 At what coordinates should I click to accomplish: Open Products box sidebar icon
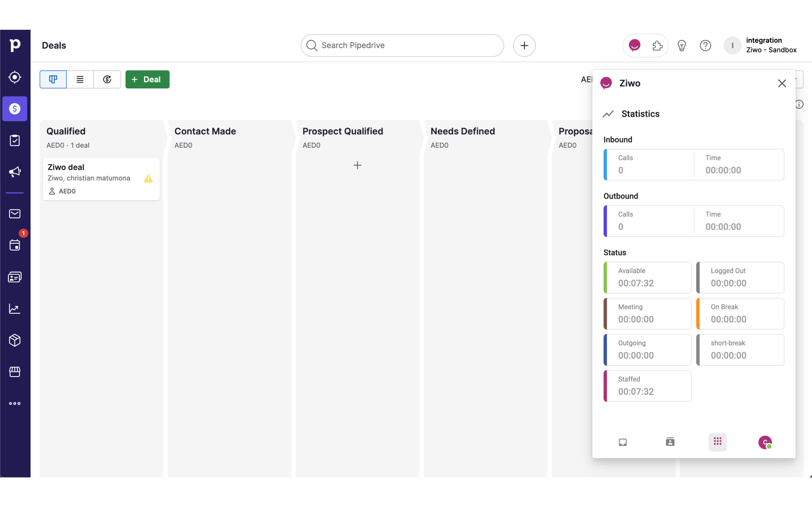pos(15,340)
